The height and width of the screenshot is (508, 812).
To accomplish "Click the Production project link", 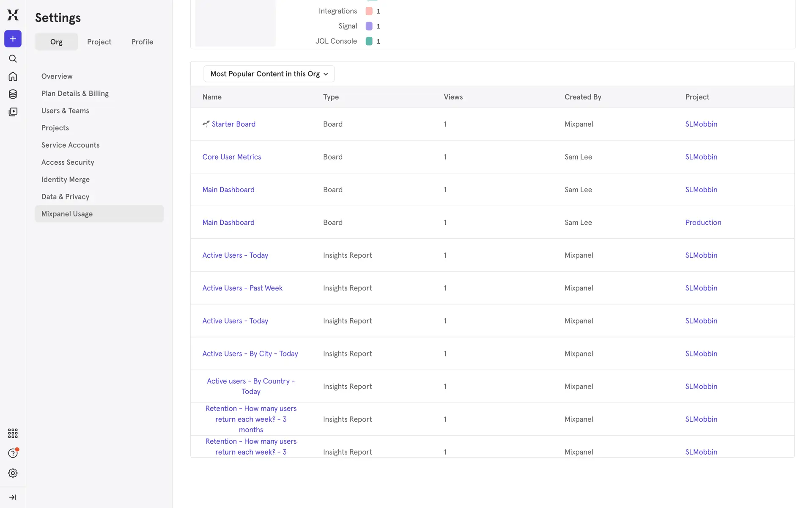I will [703, 223].
